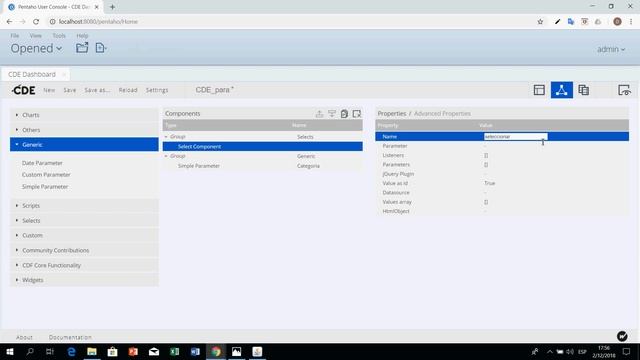Open the Help menu
640x360 pixels.
pyautogui.click(x=82, y=36)
